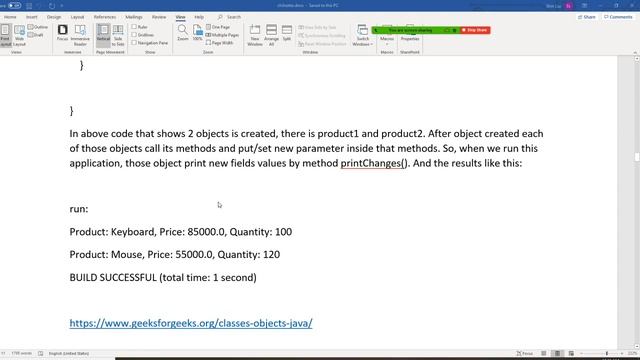Adjust the zoom slider in status bar
This screenshot has width=640, height=360.
pyautogui.click(x=607, y=353)
